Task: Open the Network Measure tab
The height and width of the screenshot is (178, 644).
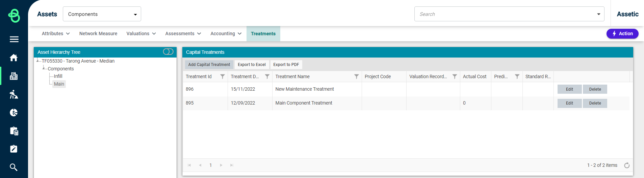Action: [98, 34]
